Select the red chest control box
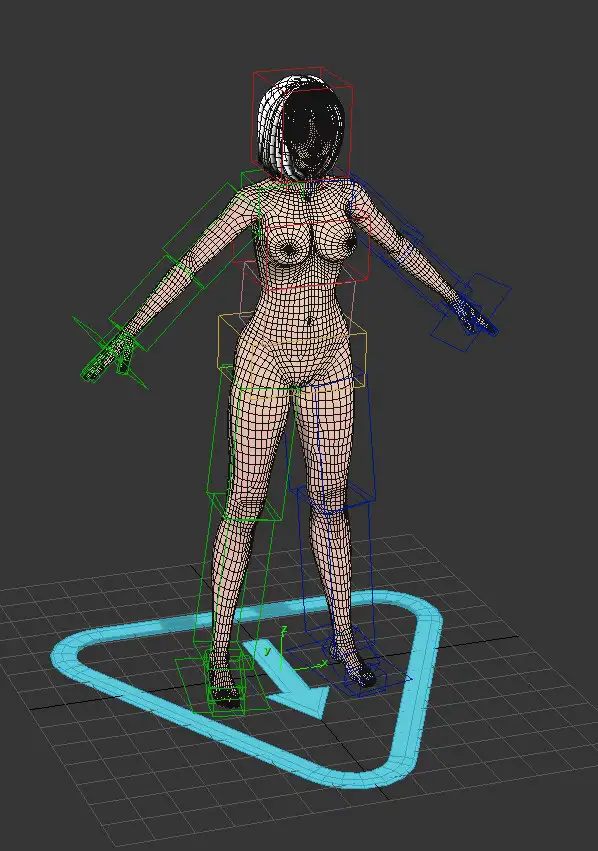The width and height of the screenshot is (598, 851). 302,254
